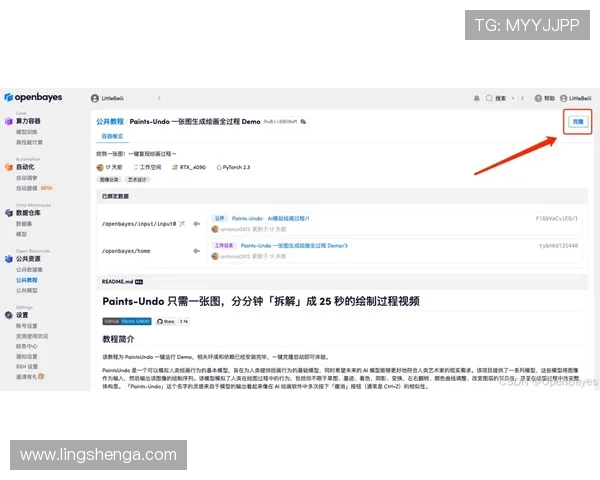Click the arrow beside /openbayes/home
The width and height of the screenshot is (600, 480).
[x=196, y=251]
